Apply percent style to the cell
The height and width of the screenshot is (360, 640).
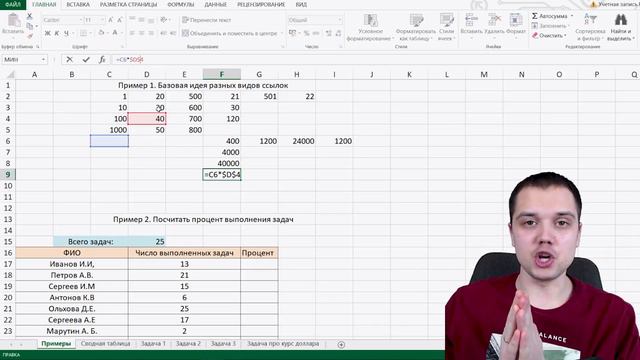click(307, 33)
